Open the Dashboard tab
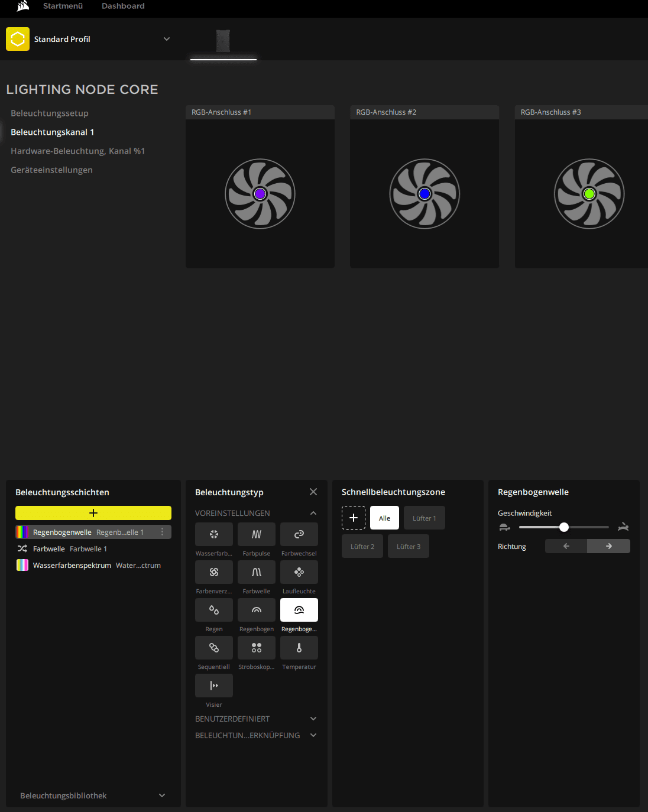The width and height of the screenshot is (648, 812). 123,6
